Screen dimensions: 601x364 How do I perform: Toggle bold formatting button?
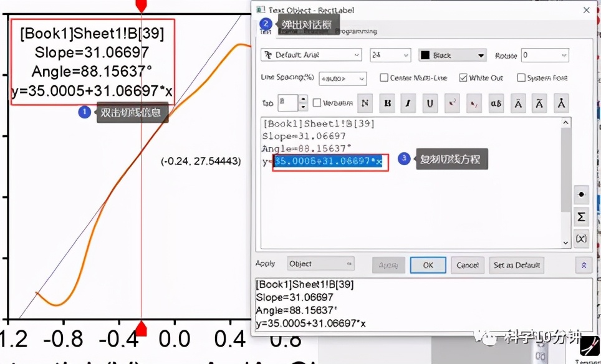387,103
